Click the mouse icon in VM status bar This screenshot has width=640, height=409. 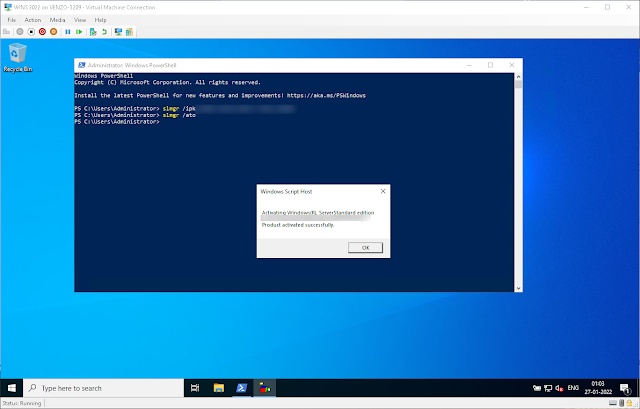(x=621, y=403)
